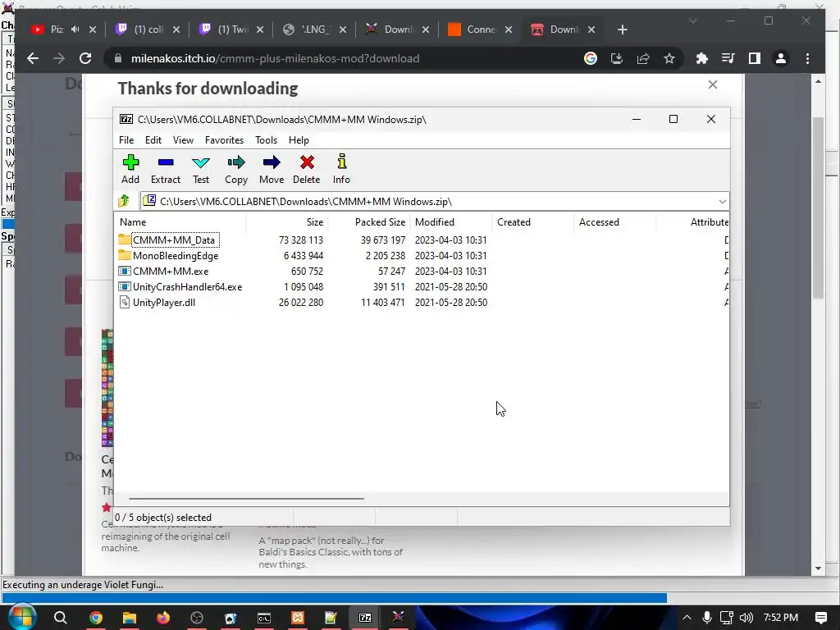Open taskbar search

point(61,618)
